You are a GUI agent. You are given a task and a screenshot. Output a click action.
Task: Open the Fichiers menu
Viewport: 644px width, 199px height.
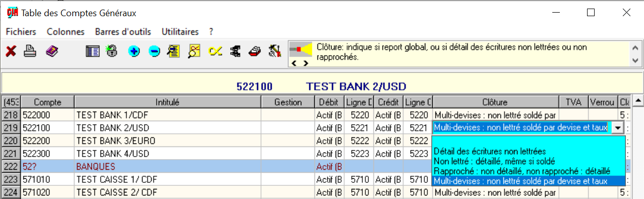(21, 31)
